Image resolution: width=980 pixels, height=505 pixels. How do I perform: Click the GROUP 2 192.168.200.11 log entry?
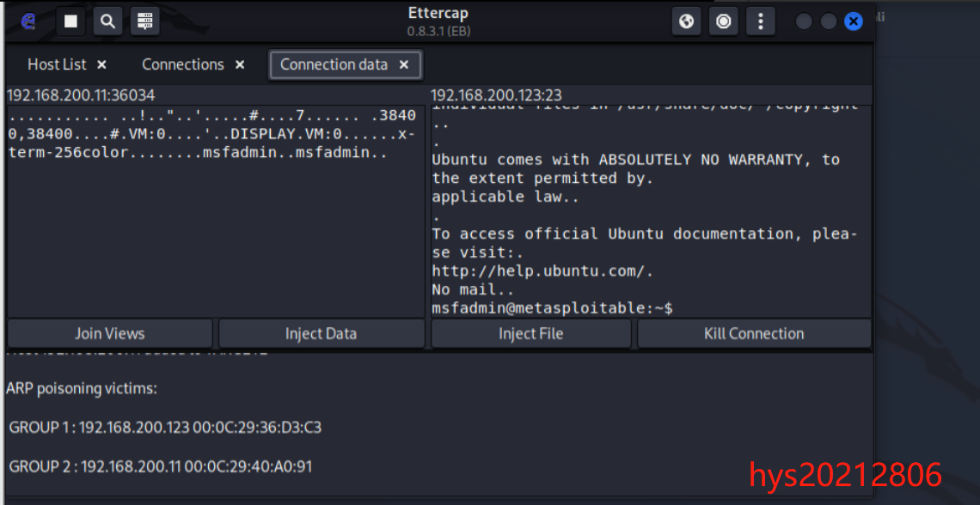coord(161,466)
